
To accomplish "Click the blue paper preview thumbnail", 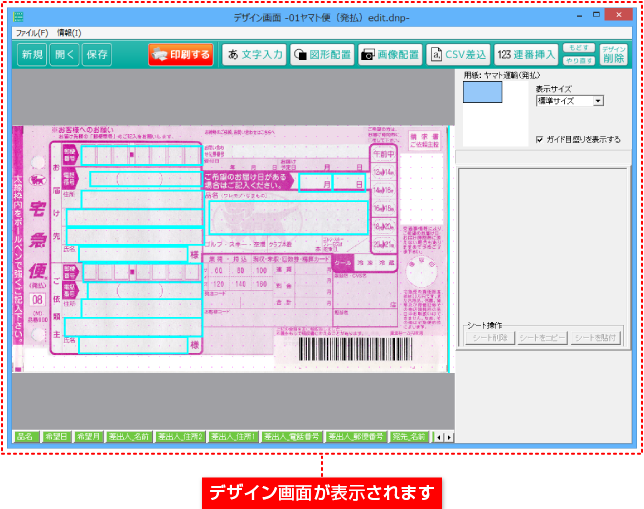I will pos(483,92).
